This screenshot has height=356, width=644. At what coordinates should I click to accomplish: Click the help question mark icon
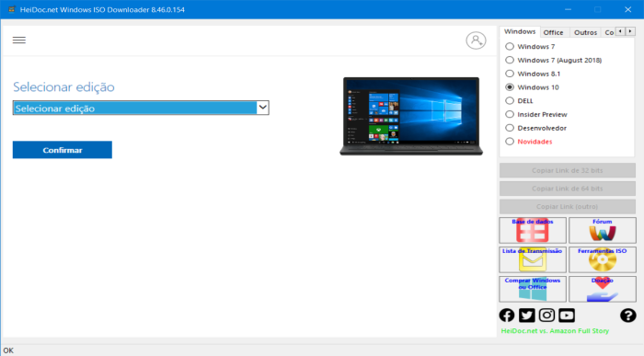[628, 316]
